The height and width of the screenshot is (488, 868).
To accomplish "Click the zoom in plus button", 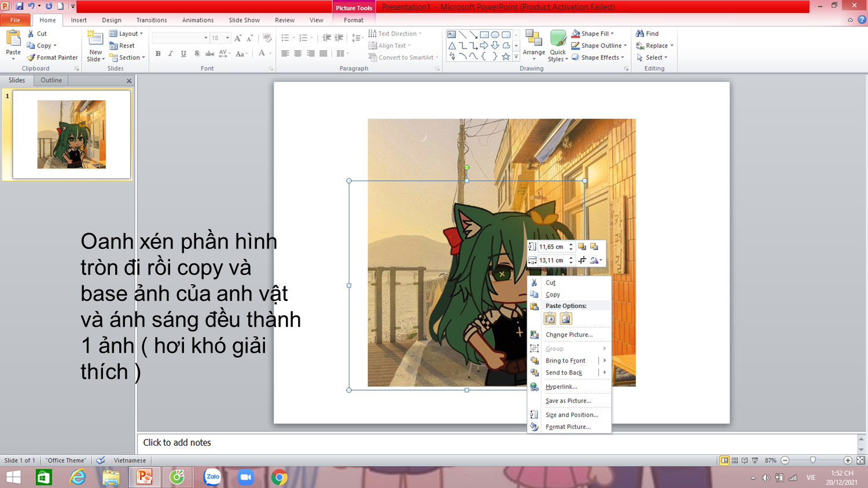I will point(848,460).
